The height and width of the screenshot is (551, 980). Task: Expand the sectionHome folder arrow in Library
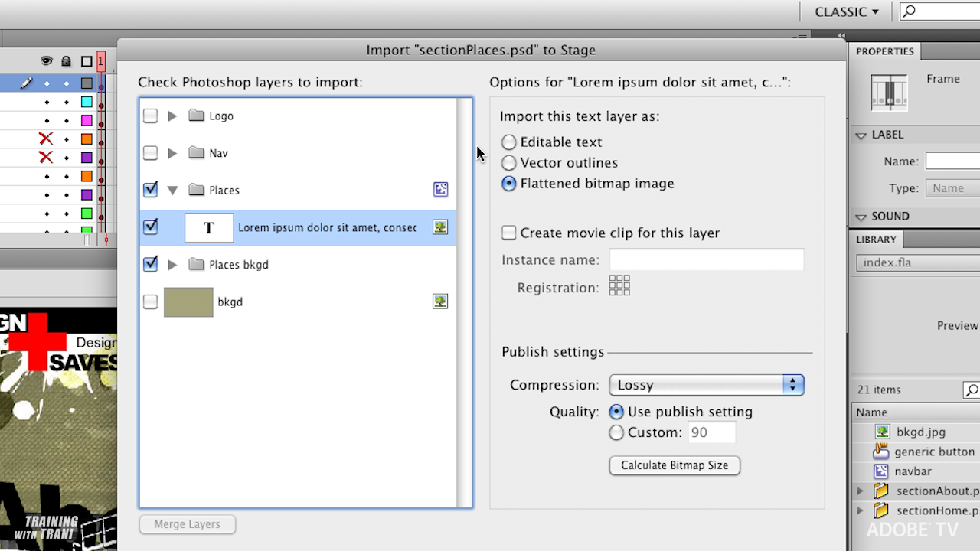860,510
